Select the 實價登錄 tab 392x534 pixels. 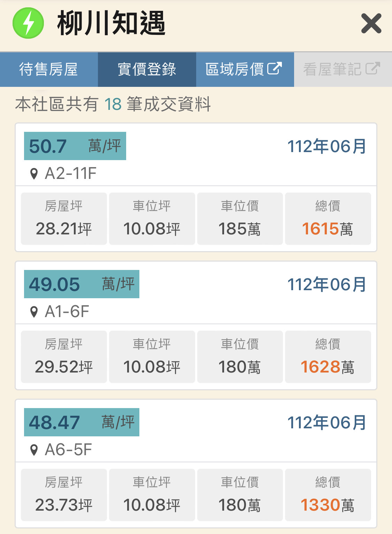(x=147, y=69)
